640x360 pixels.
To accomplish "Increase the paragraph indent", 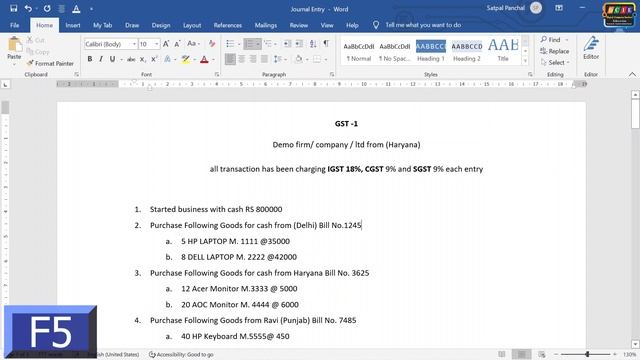I will click(x=299, y=44).
